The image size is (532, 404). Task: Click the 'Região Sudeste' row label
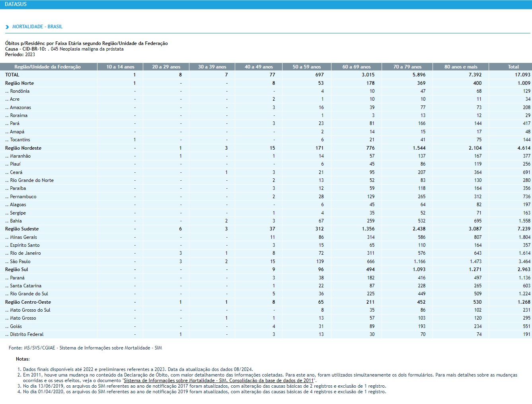[22, 229]
